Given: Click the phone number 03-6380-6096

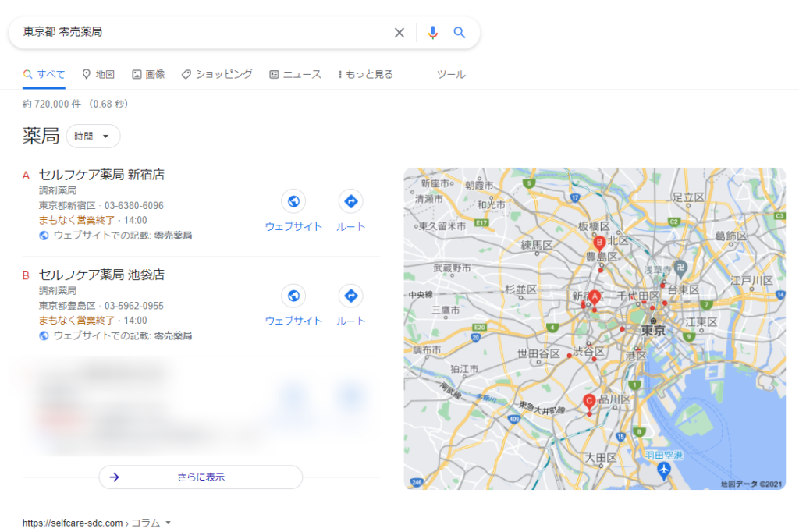Looking at the screenshot, I should [x=134, y=206].
